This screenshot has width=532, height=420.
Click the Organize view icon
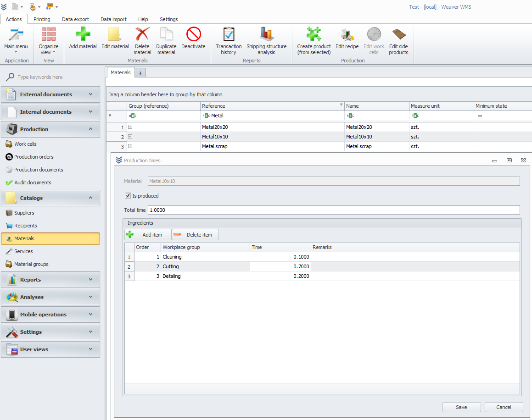point(49,34)
